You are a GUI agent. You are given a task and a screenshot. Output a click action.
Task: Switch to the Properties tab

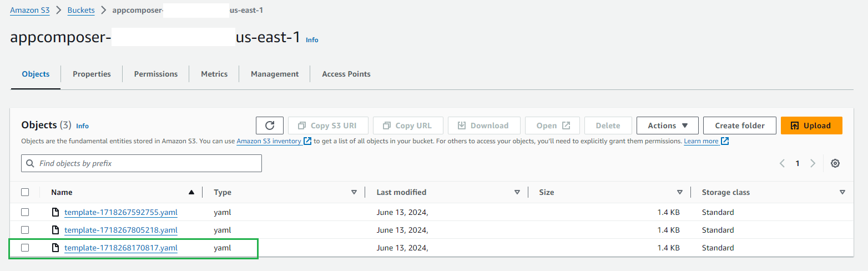[x=92, y=74]
